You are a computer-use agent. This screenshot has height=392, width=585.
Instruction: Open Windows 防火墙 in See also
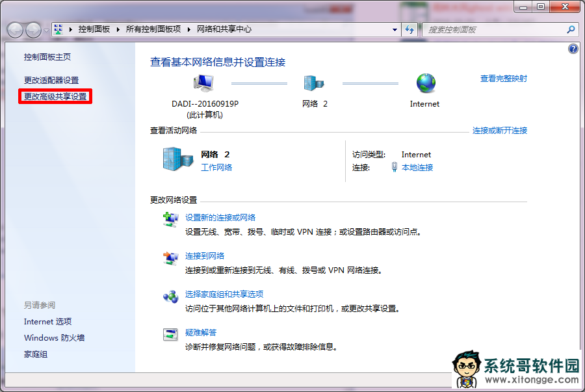(54, 338)
